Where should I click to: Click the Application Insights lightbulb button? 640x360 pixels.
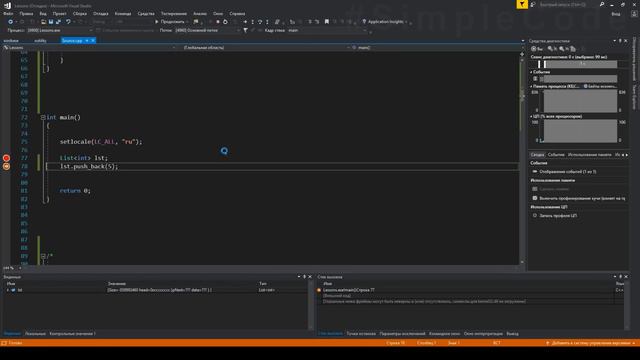(384, 22)
